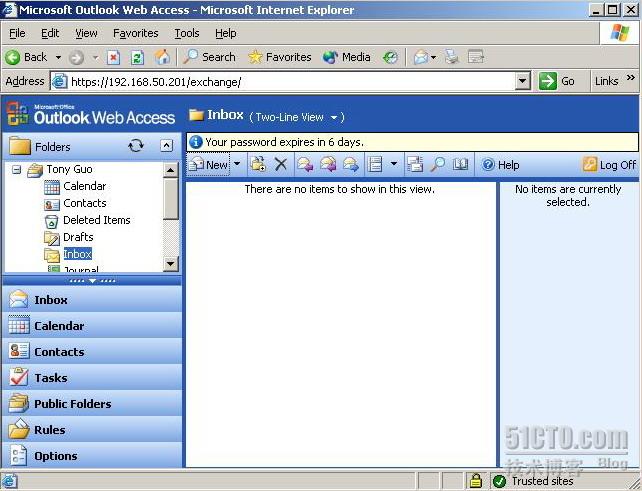642x491 pixels.
Task: Click the Print icon
Action: coord(452,57)
